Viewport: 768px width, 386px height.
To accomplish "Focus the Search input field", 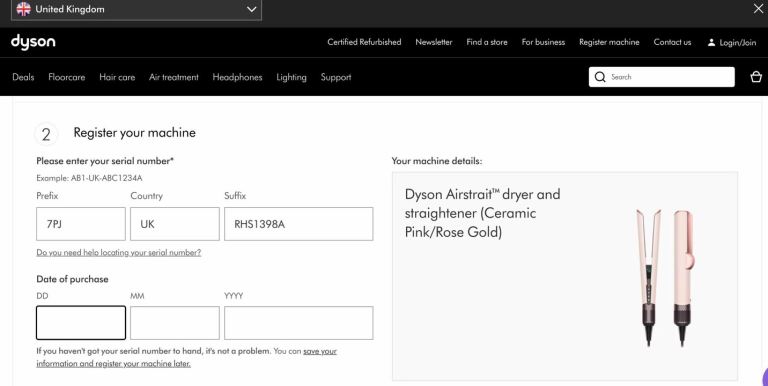I will (662, 77).
